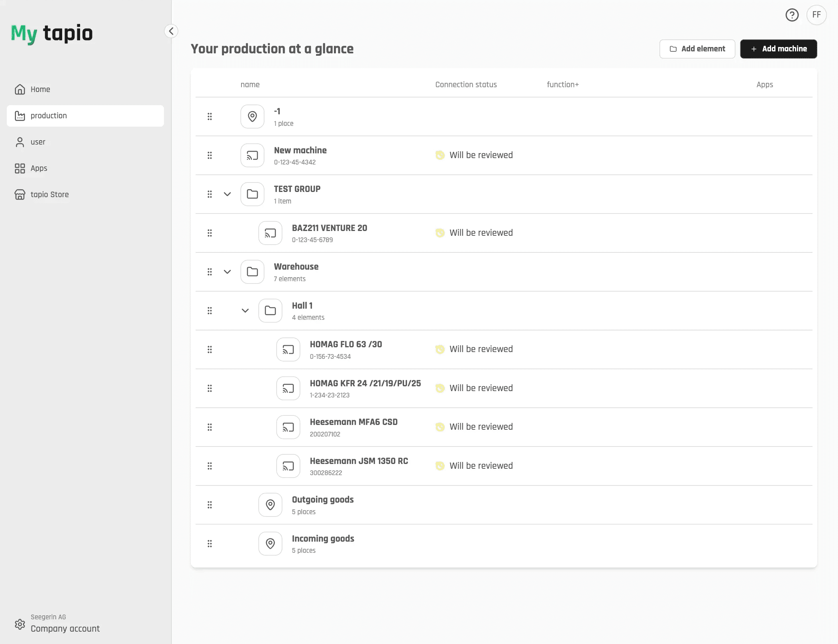Collapse the sidebar with arrow button

click(171, 31)
